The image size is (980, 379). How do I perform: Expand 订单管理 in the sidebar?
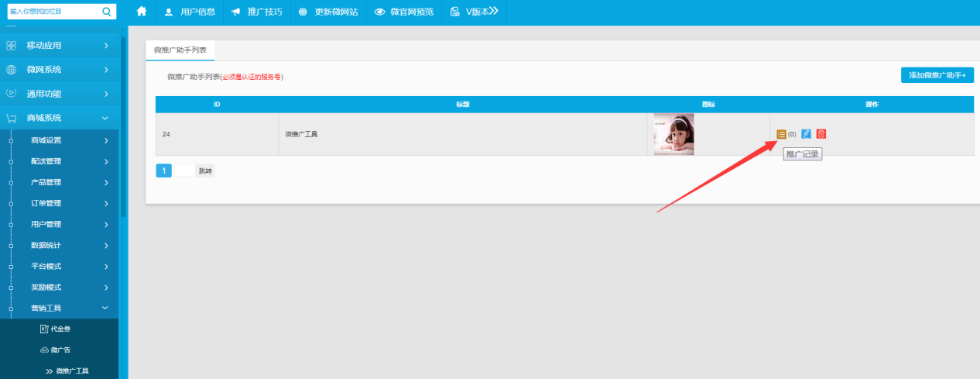[59, 203]
